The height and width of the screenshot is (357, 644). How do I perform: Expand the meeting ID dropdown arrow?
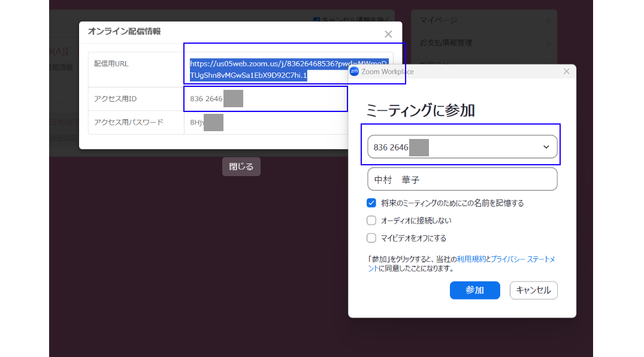pyautogui.click(x=546, y=147)
